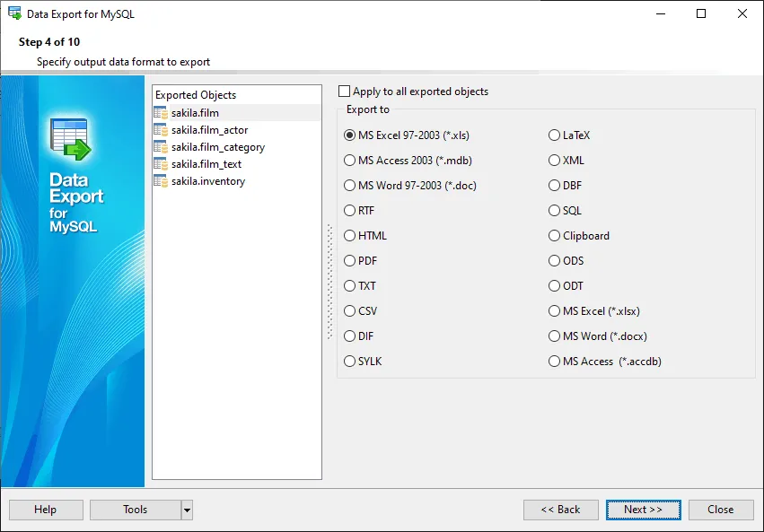Open Help
The image size is (764, 532).
46,510
